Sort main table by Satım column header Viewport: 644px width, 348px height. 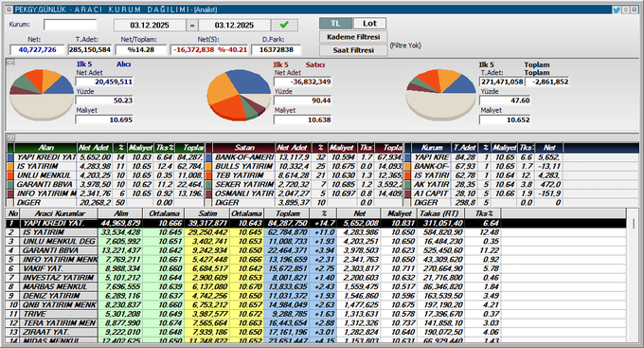tap(207, 213)
